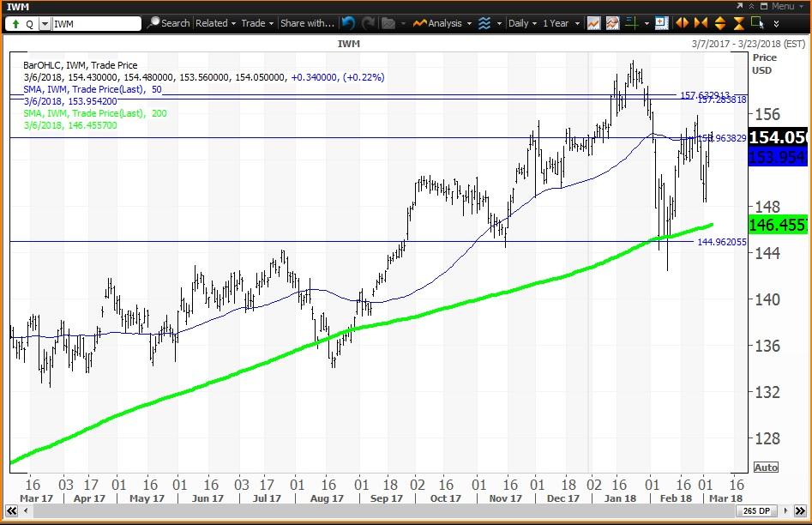
Task: Click the 144.962055 horizontal line label
Action: pos(722,242)
